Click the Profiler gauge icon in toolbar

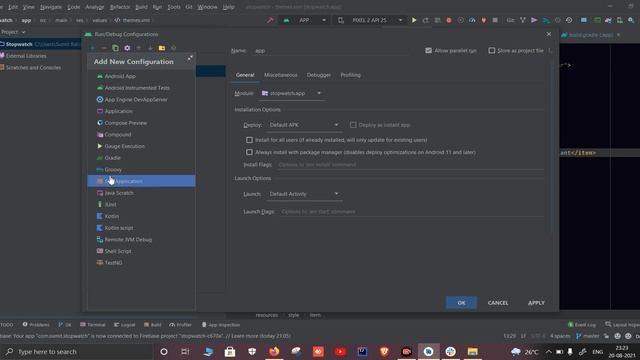coord(472,20)
